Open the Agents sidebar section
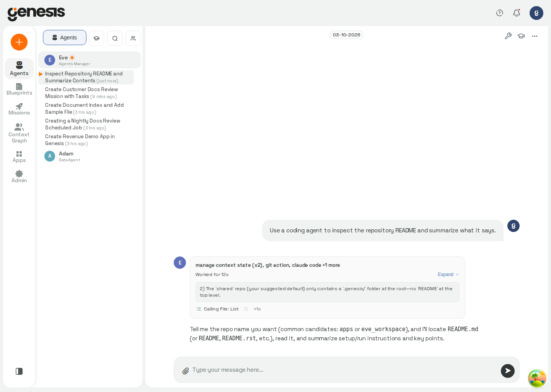The height and width of the screenshot is (392, 551). [x=19, y=69]
